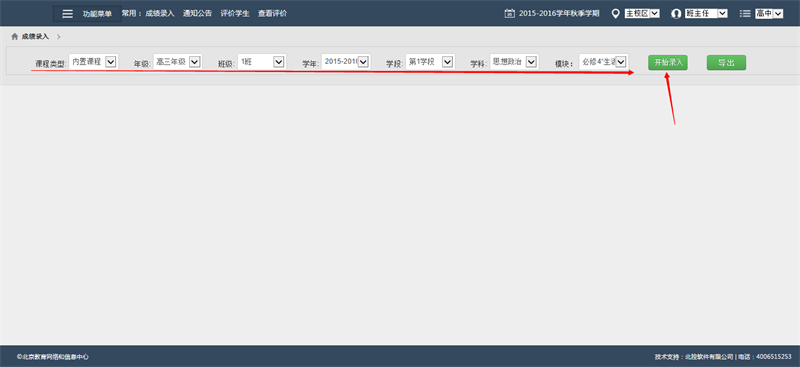
Task: Open the 主校区 campus selector
Action: click(642, 14)
